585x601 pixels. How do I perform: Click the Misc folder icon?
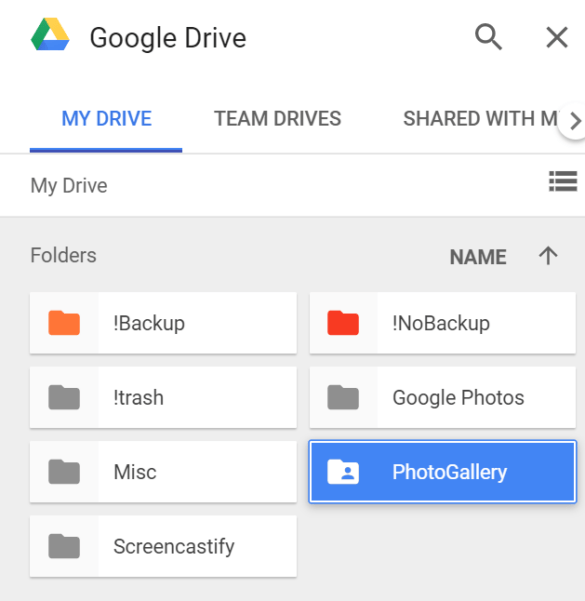point(64,471)
